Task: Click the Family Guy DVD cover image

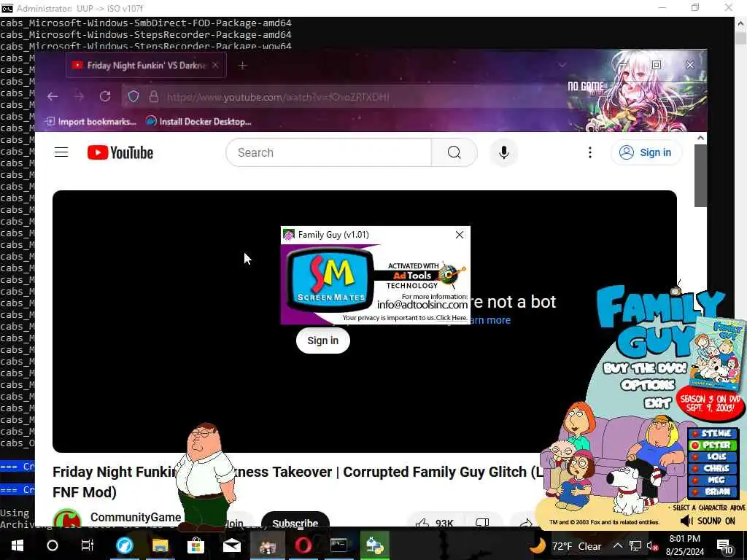Action: click(717, 355)
